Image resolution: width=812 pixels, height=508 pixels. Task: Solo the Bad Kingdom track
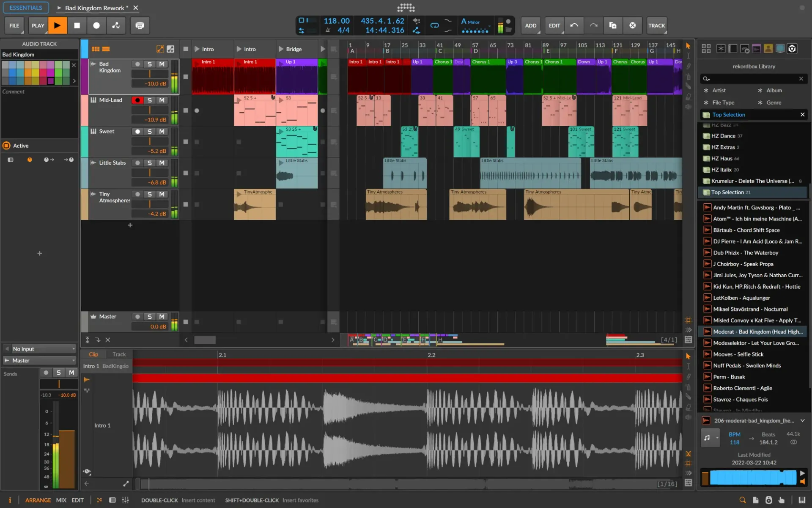[150, 64]
